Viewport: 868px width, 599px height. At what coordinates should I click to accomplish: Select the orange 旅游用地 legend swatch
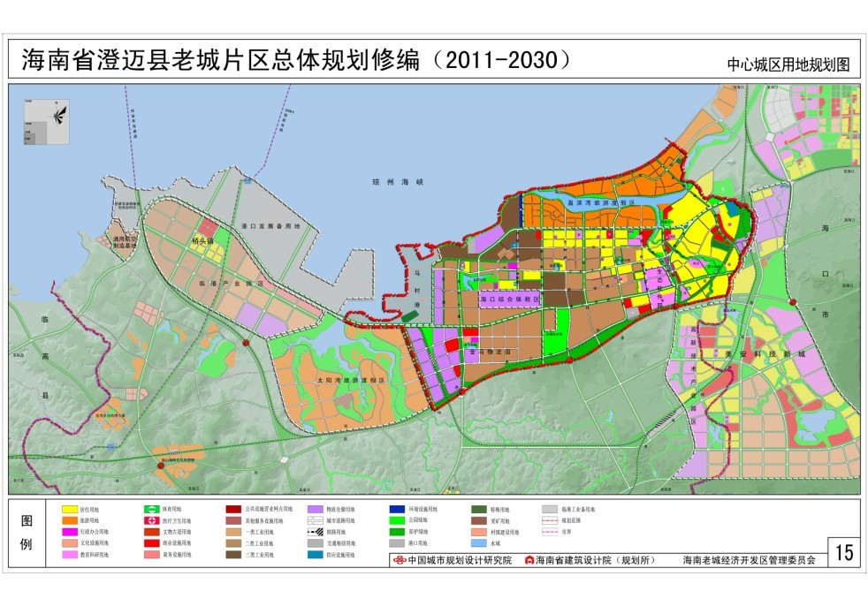70,521
